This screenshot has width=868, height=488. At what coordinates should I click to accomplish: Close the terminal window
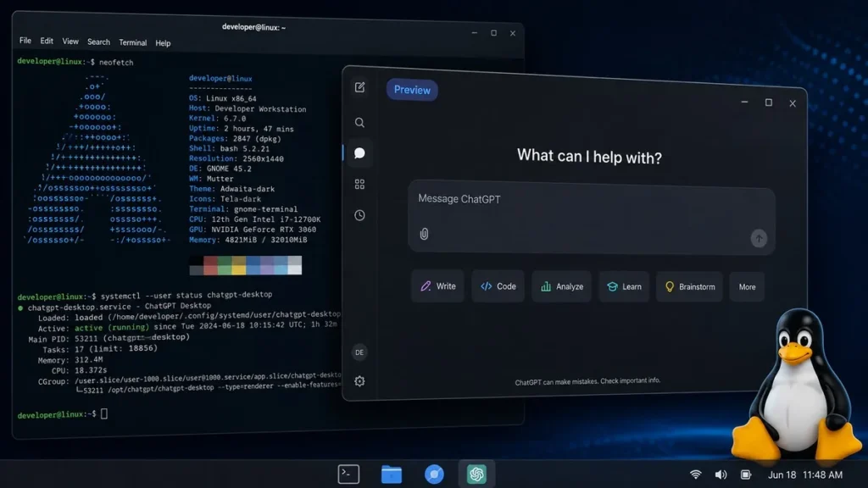pos(513,33)
